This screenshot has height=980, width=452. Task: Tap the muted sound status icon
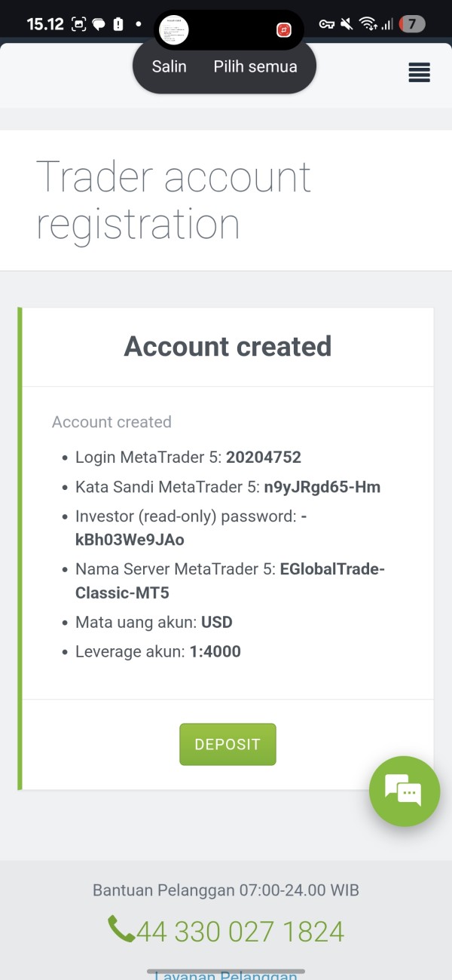[x=347, y=24]
